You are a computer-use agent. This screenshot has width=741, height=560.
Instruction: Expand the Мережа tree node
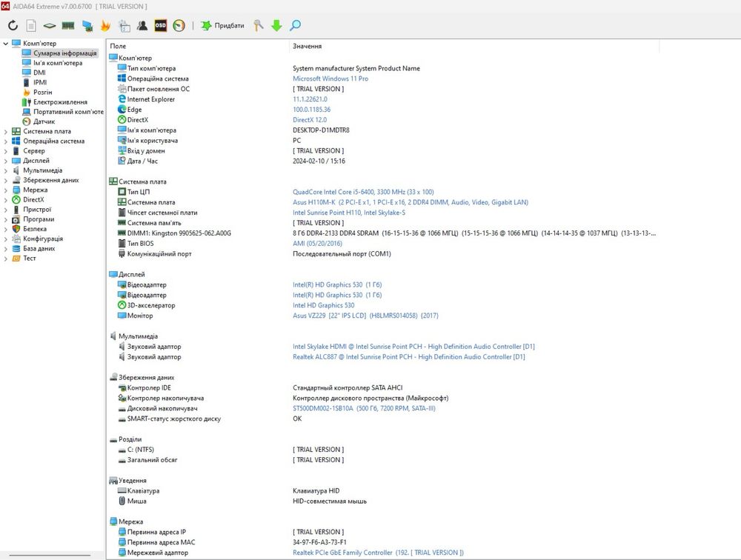(6, 190)
